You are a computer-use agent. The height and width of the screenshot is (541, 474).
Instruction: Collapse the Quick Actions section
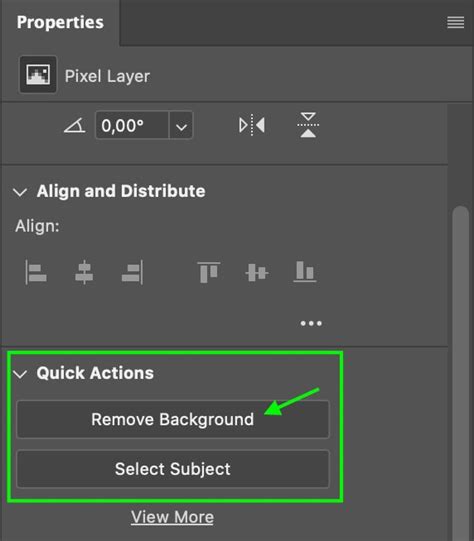click(x=20, y=374)
